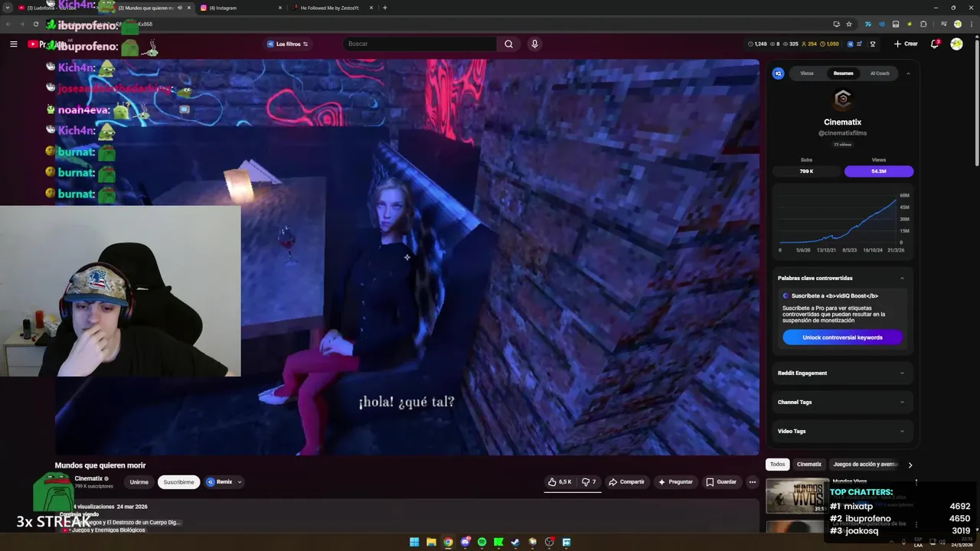Click the search magnifier button
This screenshot has height=551, width=980.
[508, 44]
